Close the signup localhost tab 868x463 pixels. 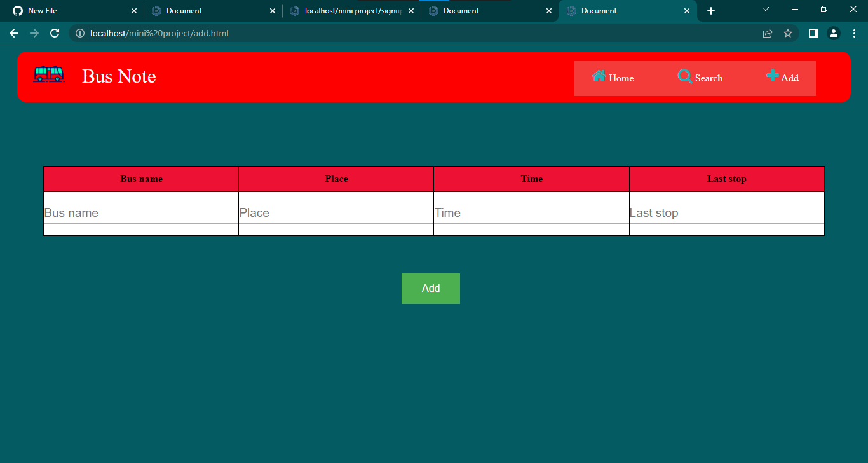(411, 11)
